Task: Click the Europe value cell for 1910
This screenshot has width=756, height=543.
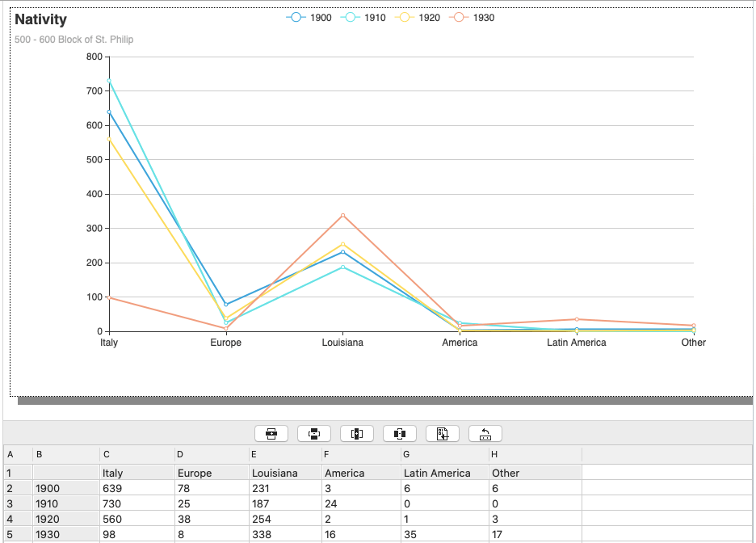Action: coord(212,503)
